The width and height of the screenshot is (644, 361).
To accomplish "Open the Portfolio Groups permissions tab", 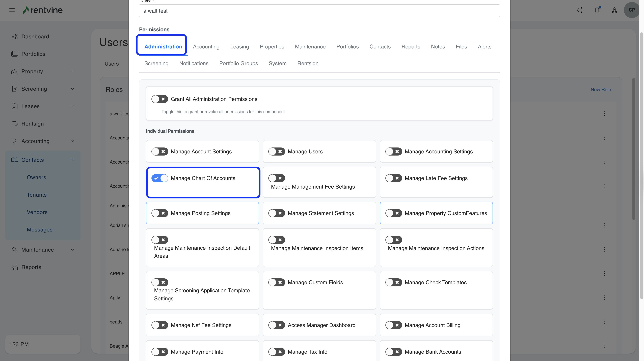I will click(238, 64).
